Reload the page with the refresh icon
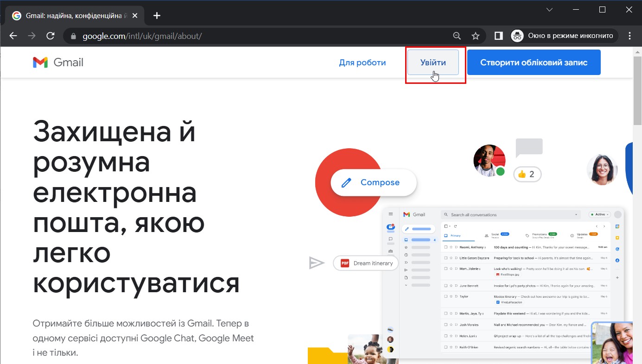Image resolution: width=642 pixels, height=364 pixels. 51,36
